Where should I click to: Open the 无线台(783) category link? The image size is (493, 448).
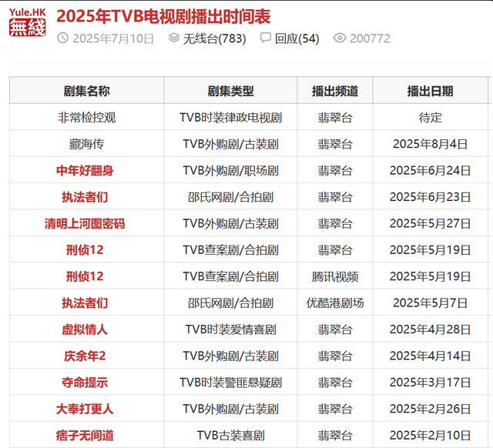click(x=214, y=38)
